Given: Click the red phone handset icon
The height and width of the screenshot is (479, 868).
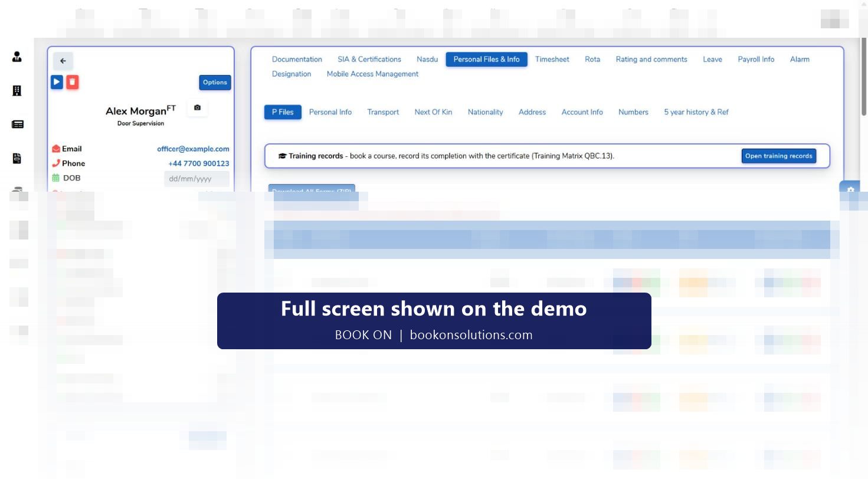Looking at the screenshot, I should (56, 163).
